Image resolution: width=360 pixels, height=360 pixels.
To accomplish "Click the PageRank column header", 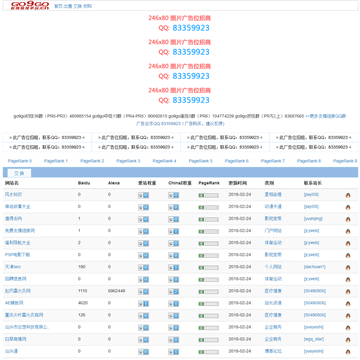I will pos(209,183).
